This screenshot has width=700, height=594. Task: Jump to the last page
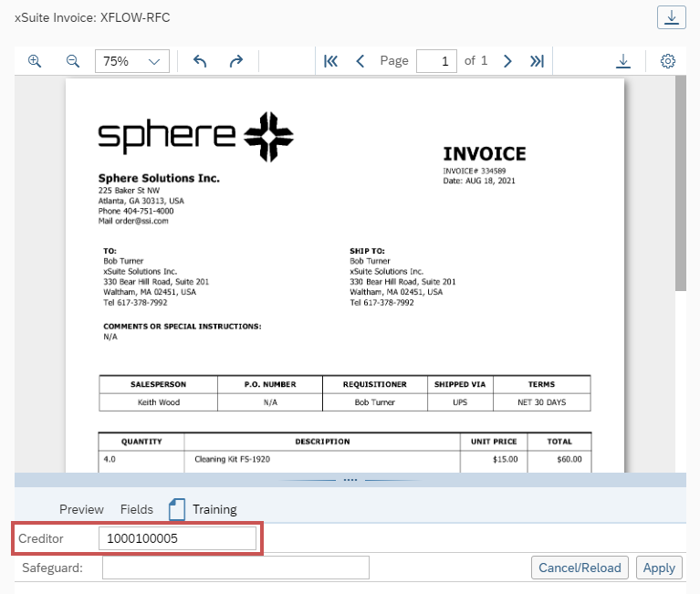click(537, 61)
